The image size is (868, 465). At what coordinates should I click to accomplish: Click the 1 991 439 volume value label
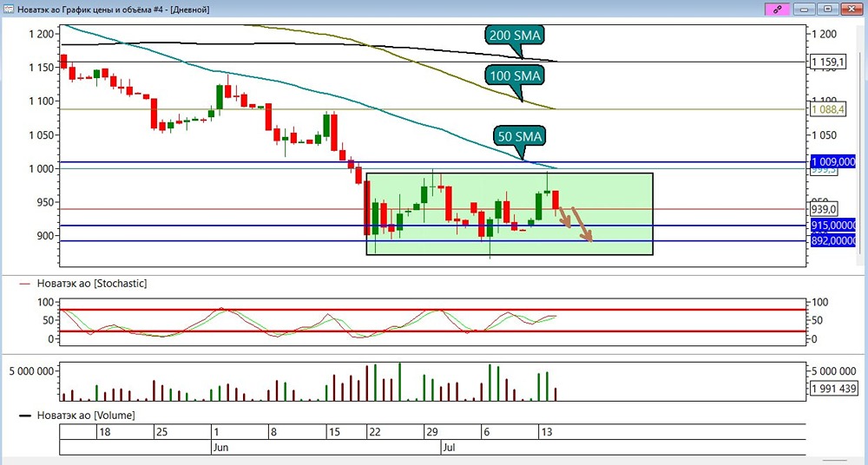coord(836,389)
